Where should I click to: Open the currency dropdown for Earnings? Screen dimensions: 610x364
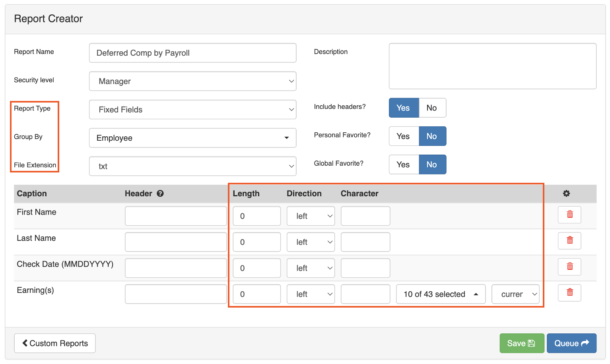515,294
